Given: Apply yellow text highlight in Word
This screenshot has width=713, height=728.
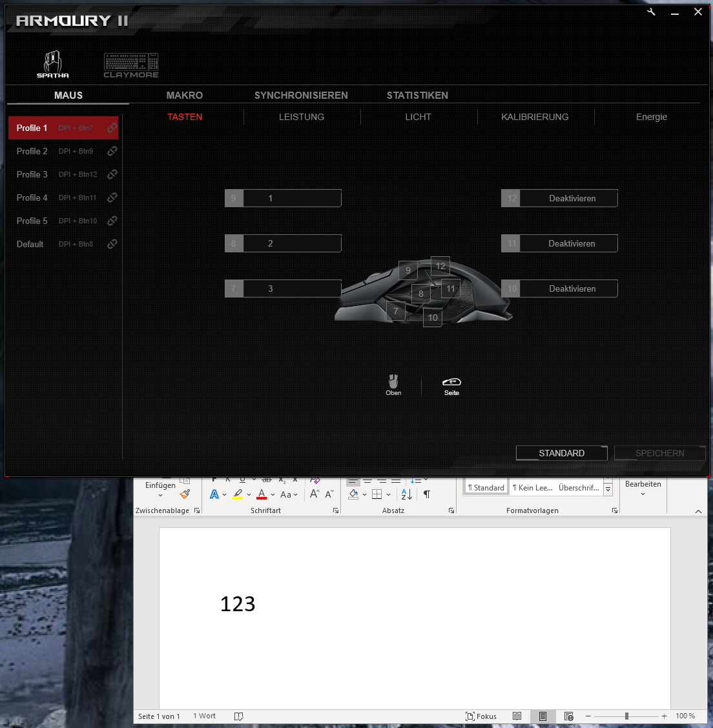Looking at the screenshot, I should point(238,494).
